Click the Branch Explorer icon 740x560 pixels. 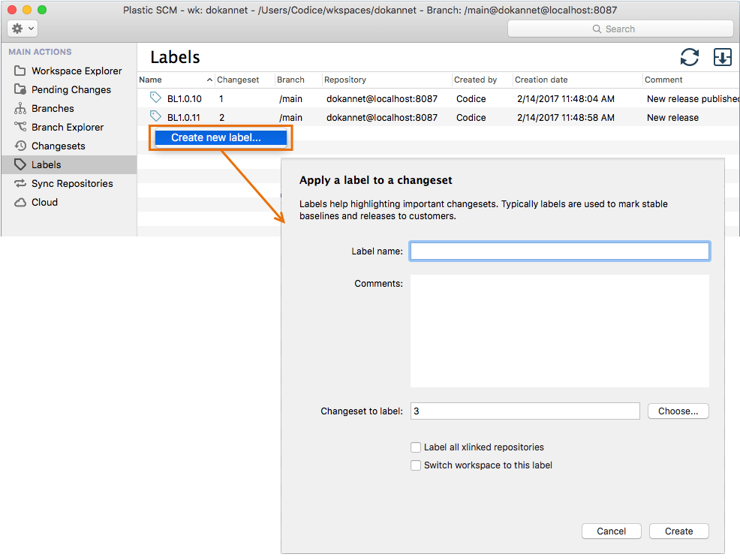pos(20,127)
